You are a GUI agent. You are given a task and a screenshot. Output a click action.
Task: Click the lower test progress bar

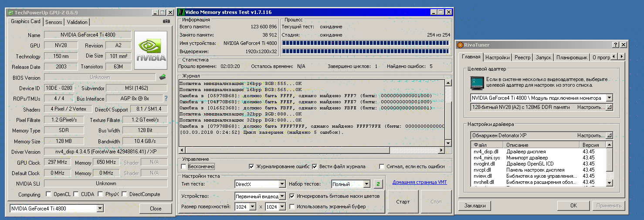pos(365,51)
